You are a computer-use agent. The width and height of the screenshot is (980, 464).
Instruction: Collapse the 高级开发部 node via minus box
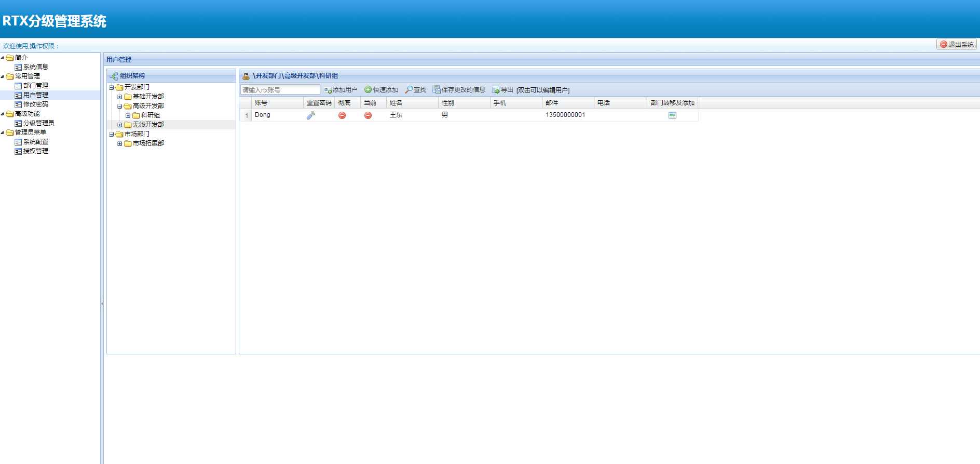(x=119, y=106)
